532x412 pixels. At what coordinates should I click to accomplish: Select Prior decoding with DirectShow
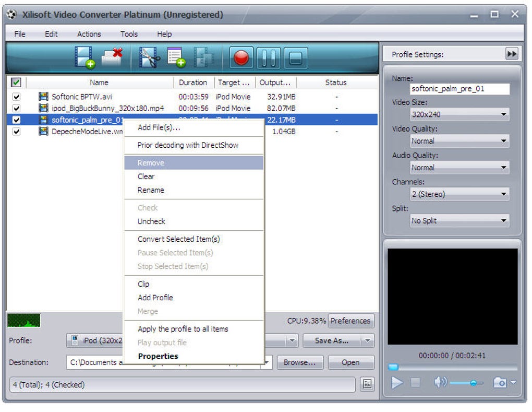pyautogui.click(x=194, y=145)
